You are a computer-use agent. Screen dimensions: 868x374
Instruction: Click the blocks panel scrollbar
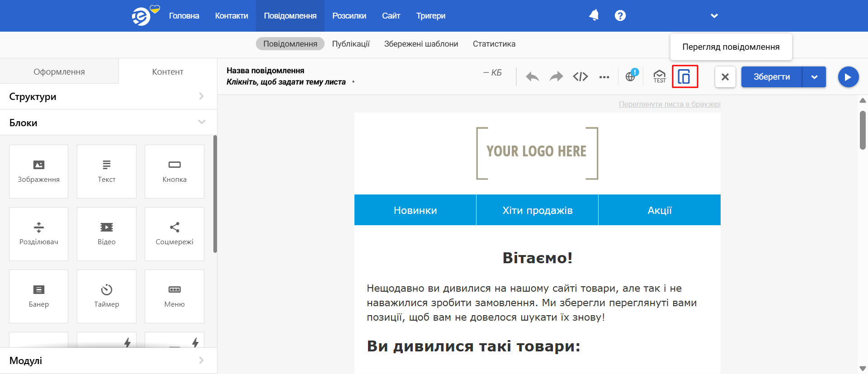click(215, 194)
